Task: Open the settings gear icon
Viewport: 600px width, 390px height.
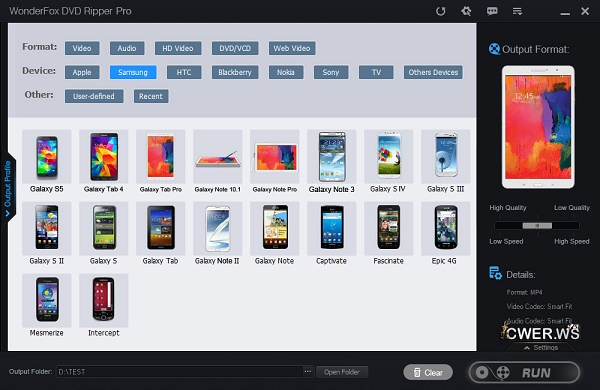Action: coord(466,11)
